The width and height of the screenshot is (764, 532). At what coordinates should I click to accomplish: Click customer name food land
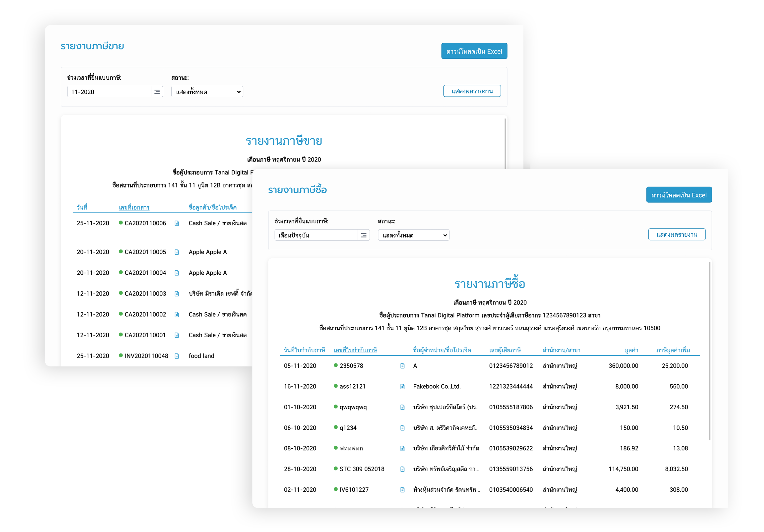[x=201, y=356]
